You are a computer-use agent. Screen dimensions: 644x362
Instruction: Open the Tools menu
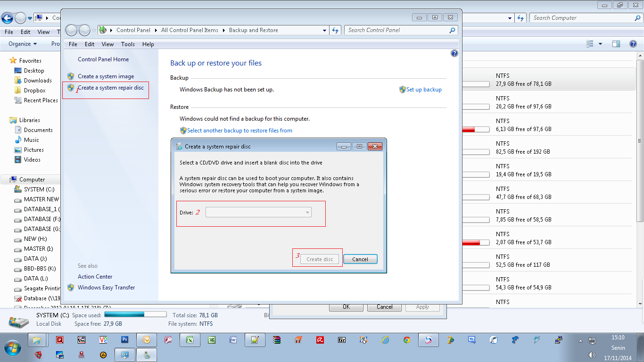[128, 44]
